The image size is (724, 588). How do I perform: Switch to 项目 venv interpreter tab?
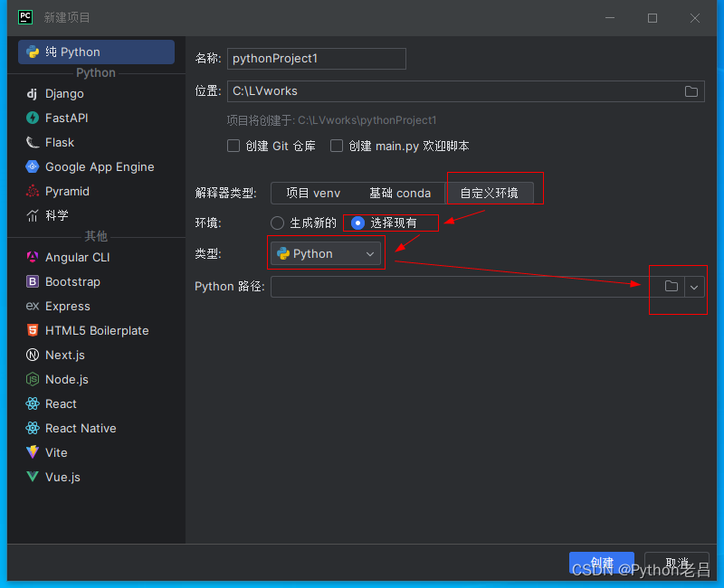coord(313,193)
